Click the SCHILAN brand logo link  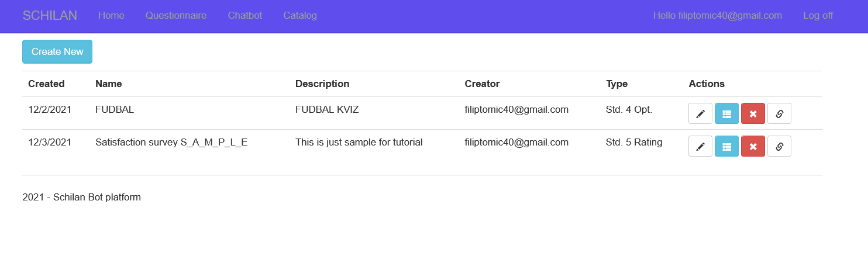coord(50,16)
